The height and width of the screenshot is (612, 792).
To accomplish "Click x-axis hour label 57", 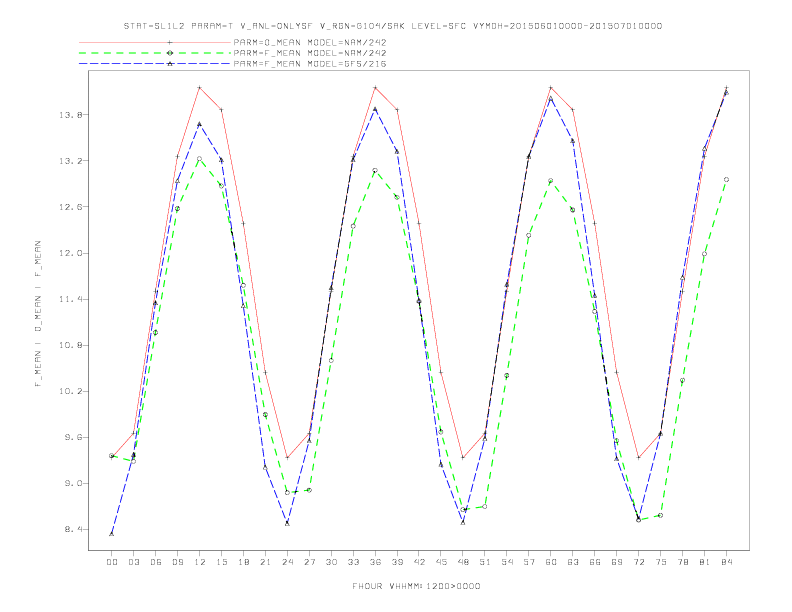I will (x=529, y=562).
